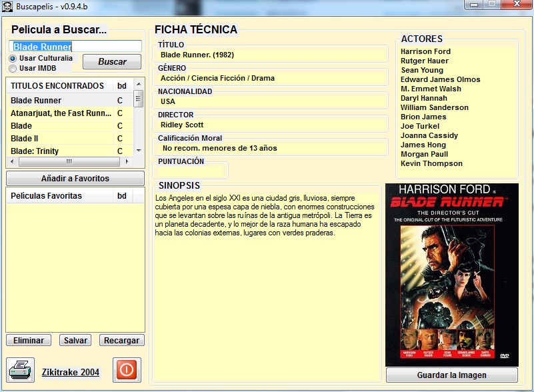This screenshot has width=534, height=392.
Task: Click the horizontal scrollbar left arrow
Action: pyautogui.click(x=12, y=161)
